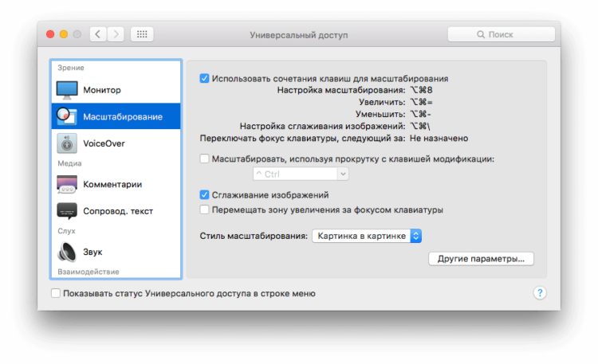Click the Стиль масштабирования label
The image size is (598, 364).
[254, 236]
